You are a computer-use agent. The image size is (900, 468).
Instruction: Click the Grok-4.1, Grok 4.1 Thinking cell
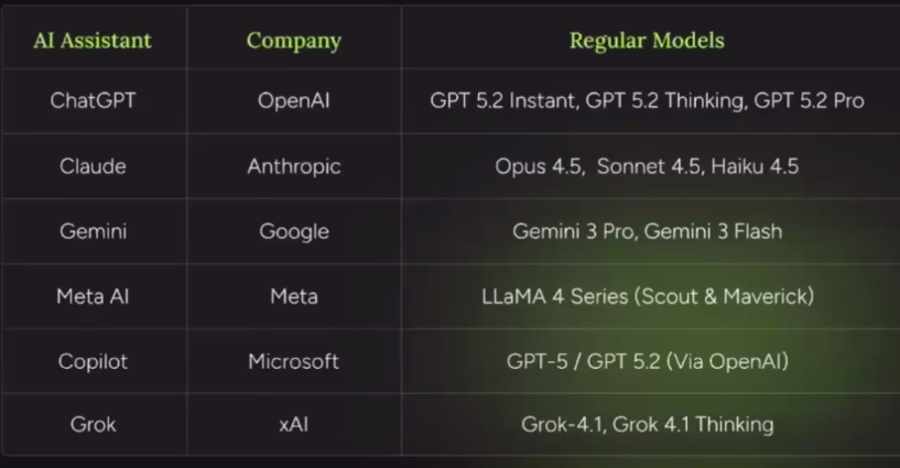coord(647,424)
